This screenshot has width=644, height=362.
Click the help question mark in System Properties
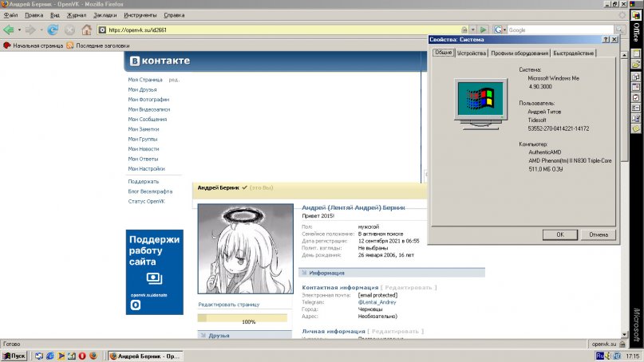(606, 39)
